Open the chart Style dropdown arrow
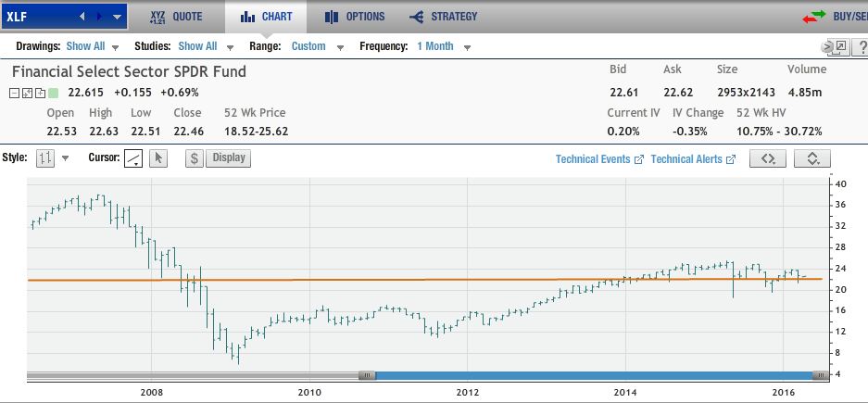This screenshot has width=868, height=403. coord(65,158)
